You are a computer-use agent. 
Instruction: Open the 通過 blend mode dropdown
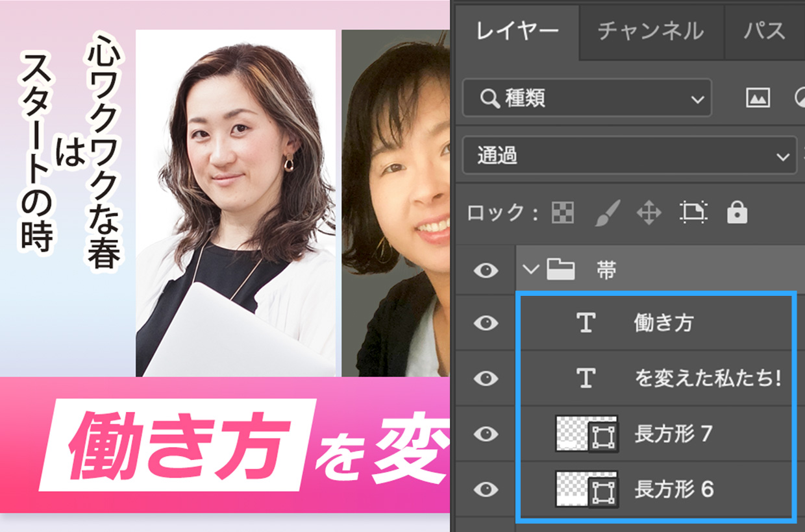tap(629, 155)
